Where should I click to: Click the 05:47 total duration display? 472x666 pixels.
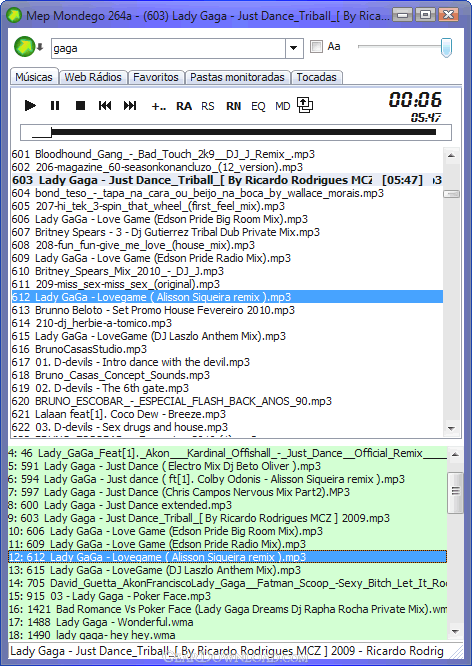[426, 118]
